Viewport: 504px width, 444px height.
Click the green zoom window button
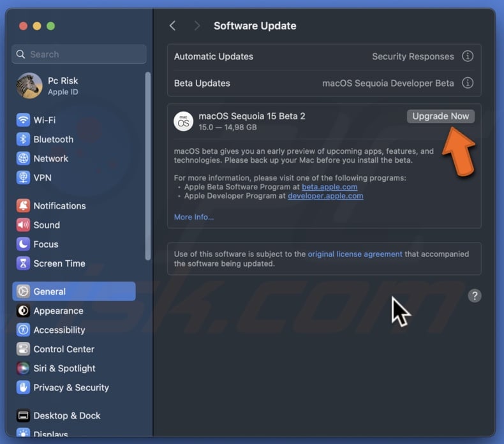point(51,26)
